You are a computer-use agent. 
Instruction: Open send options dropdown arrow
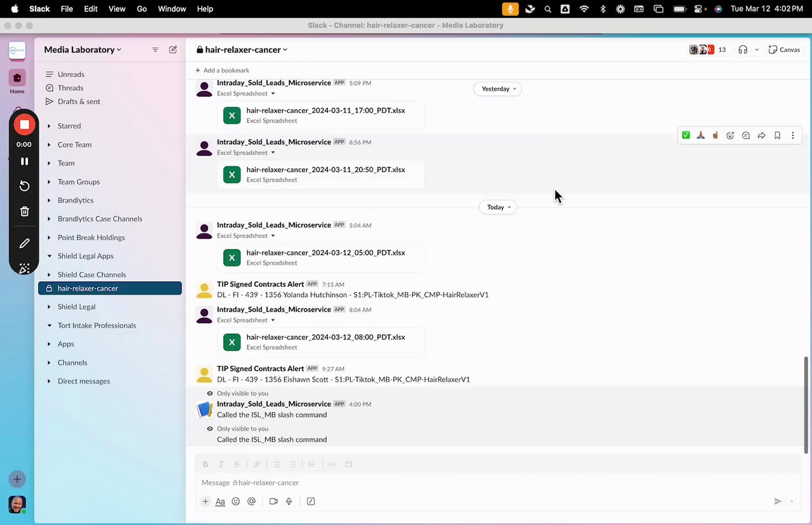pyautogui.click(x=791, y=501)
